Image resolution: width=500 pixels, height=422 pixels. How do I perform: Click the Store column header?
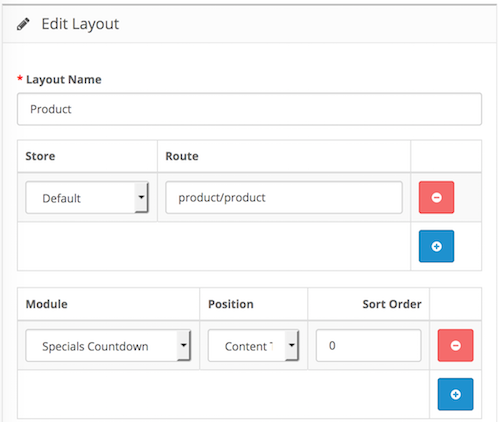(40, 156)
